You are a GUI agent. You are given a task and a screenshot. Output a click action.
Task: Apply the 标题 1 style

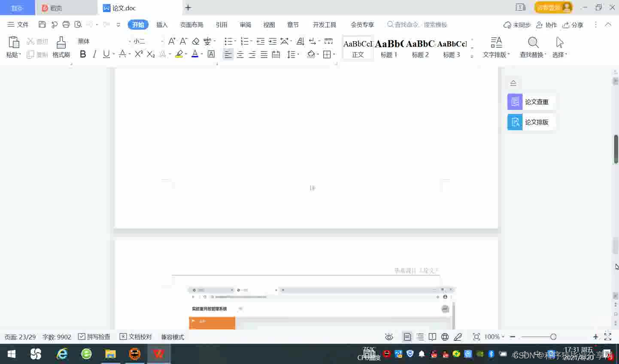pyautogui.click(x=389, y=48)
